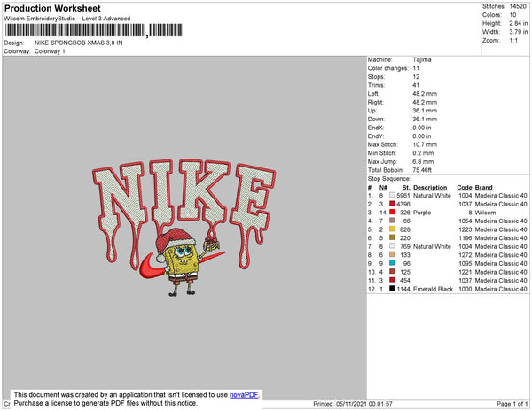
Task: Click the Machine value Tajima
Action: coord(422,59)
